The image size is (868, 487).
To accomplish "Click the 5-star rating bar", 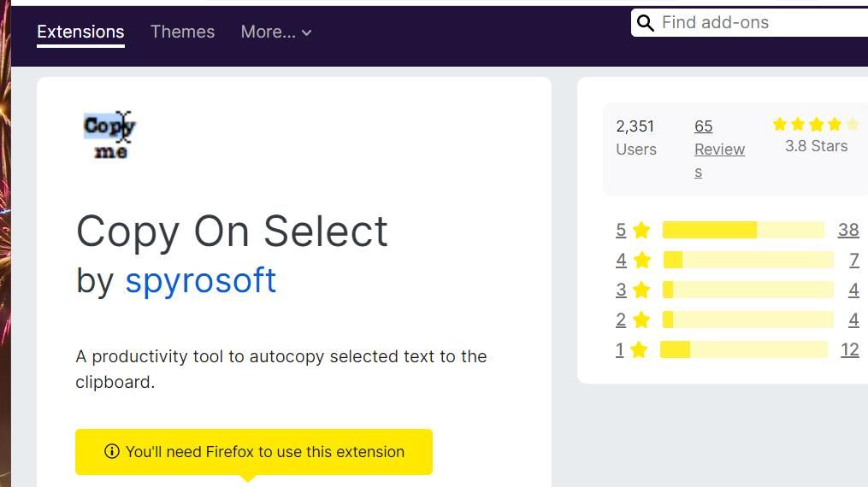I will point(742,230).
